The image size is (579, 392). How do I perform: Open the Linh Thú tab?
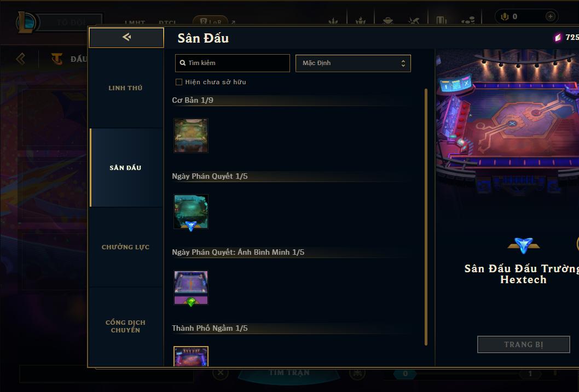click(x=125, y=88)
